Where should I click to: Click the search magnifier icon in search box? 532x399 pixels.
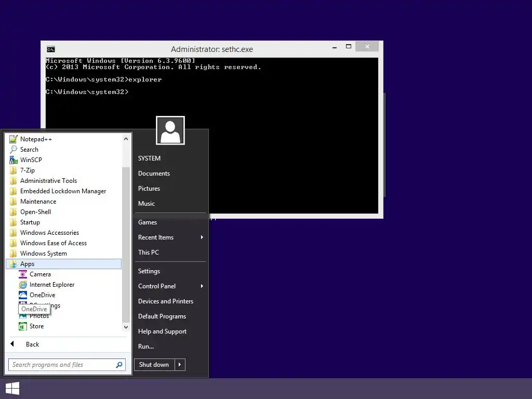point(119,365)
